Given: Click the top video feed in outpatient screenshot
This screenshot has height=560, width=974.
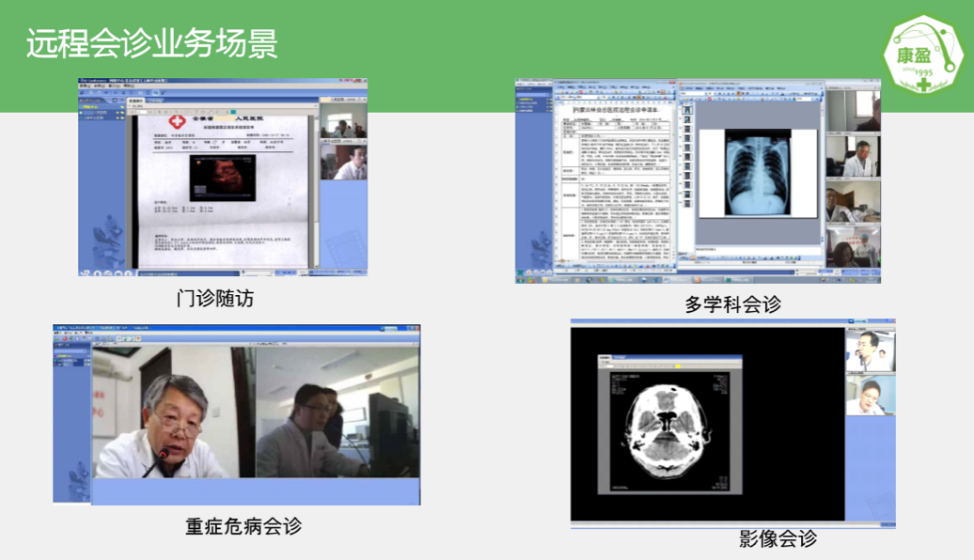Looking at the screenshot, I should [341, 122].
